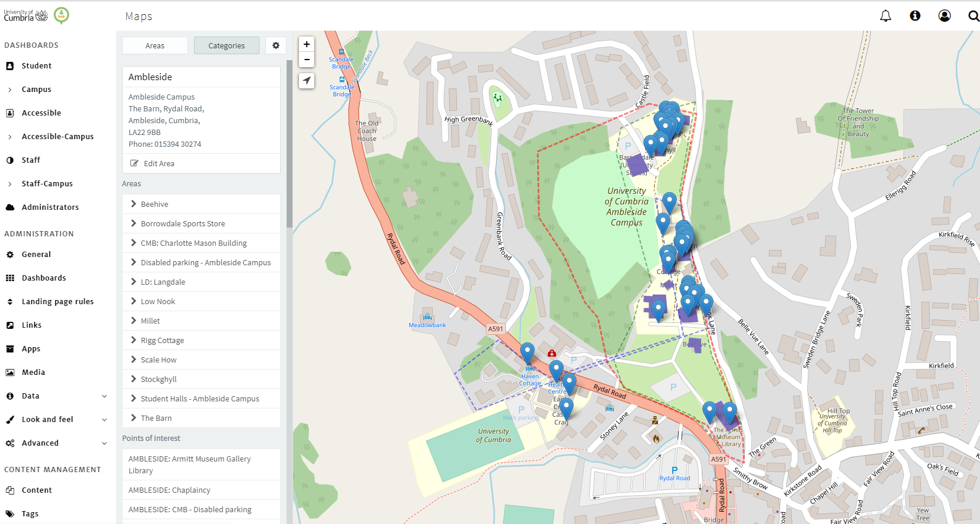980x524 pixels.
Task: Expand the Look and feel arrow
Action: [104, 420]
